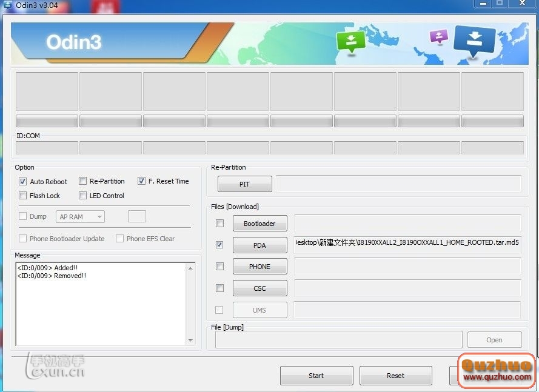Click the Odin3 title bar app icon
The image size is (539, 392).
(7, 5)
